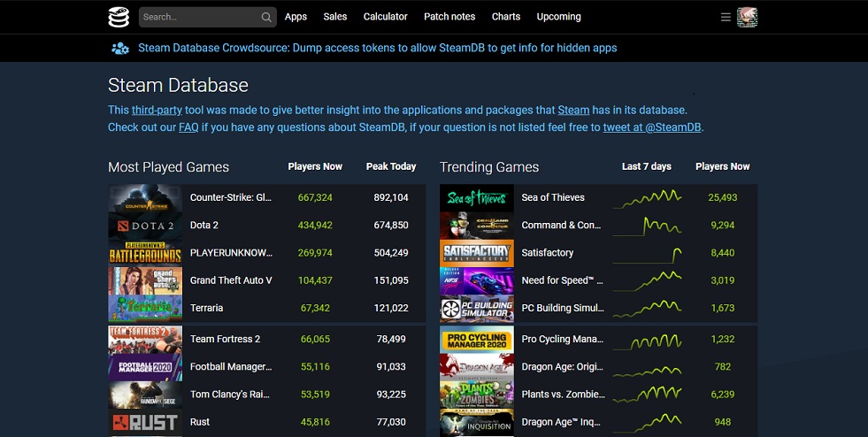Open Command & Conquer thumbnail

(477, 226)
